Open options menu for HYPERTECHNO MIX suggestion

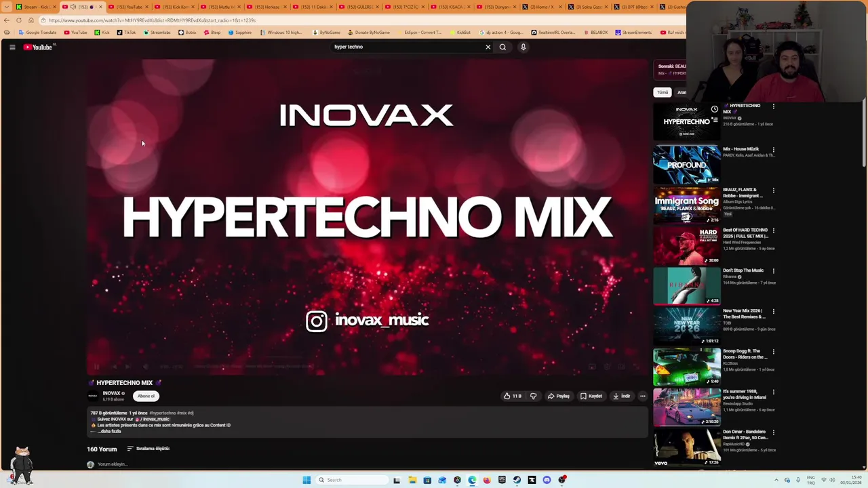coord(773,106)
